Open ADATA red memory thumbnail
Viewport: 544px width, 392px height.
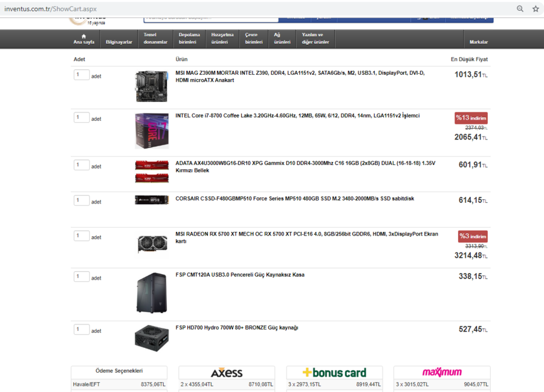click(152, 171)
